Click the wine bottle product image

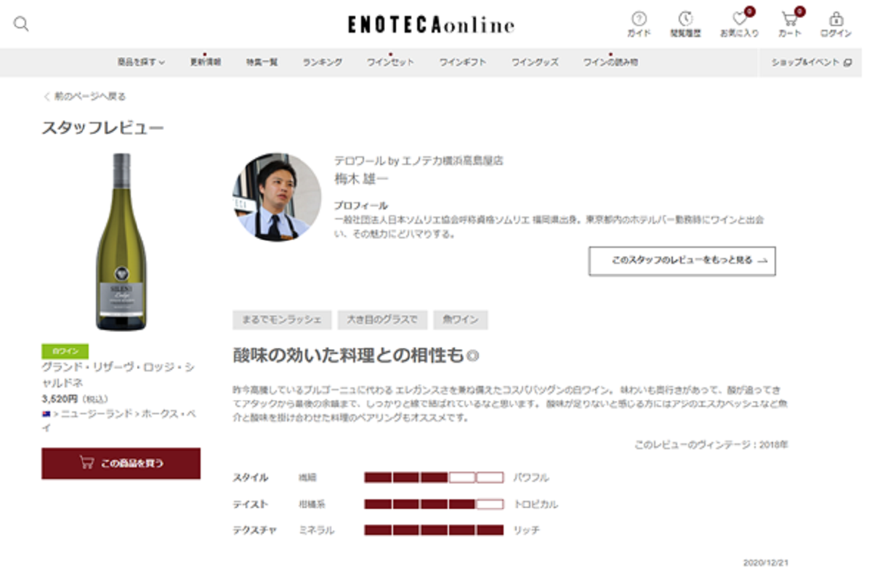pyautogui.click(x=121, y=242)
